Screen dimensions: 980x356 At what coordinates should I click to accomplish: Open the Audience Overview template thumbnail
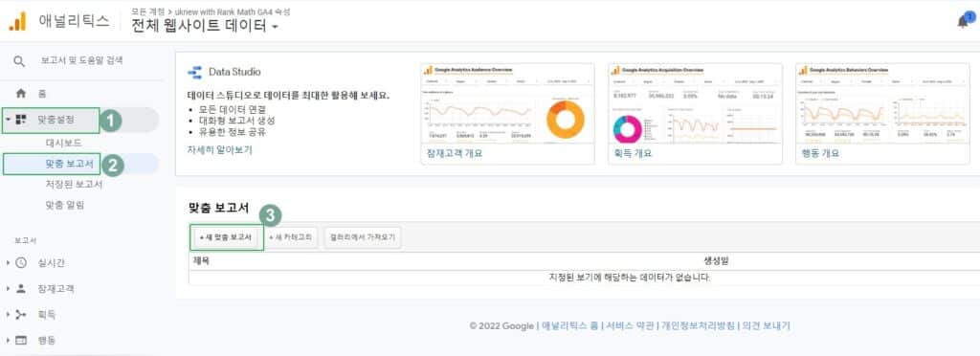click(x=507, y=103)
